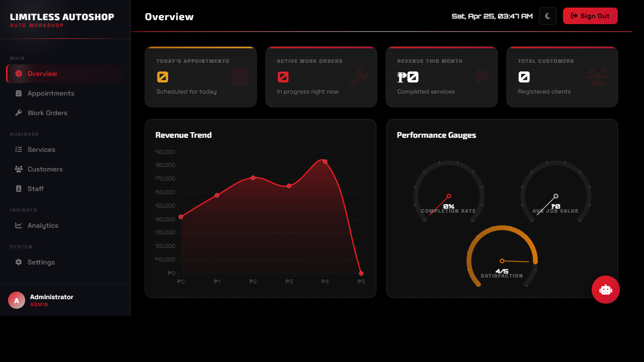The width and height of the screenshot is (644, 362).
Task: Click the Customers people icon
Action: [x=19, y=169]
